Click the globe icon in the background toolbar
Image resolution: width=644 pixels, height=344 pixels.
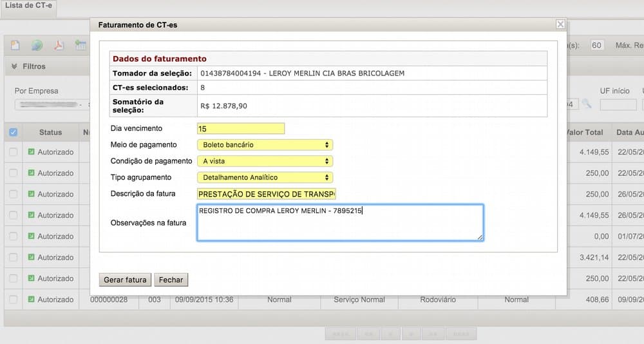coord(37,45)
